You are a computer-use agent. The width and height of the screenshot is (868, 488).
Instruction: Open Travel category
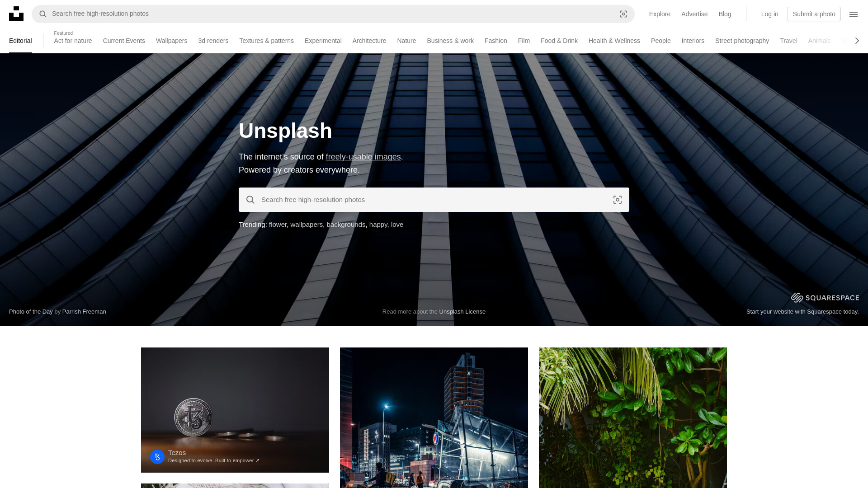pyautogui.click(x=788, y=41)
